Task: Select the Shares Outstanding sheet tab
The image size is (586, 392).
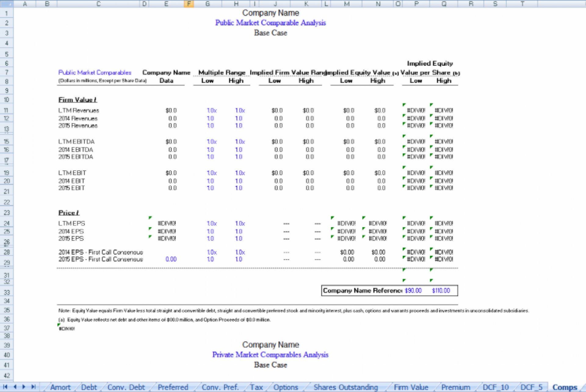Action: tap(345, 387)
